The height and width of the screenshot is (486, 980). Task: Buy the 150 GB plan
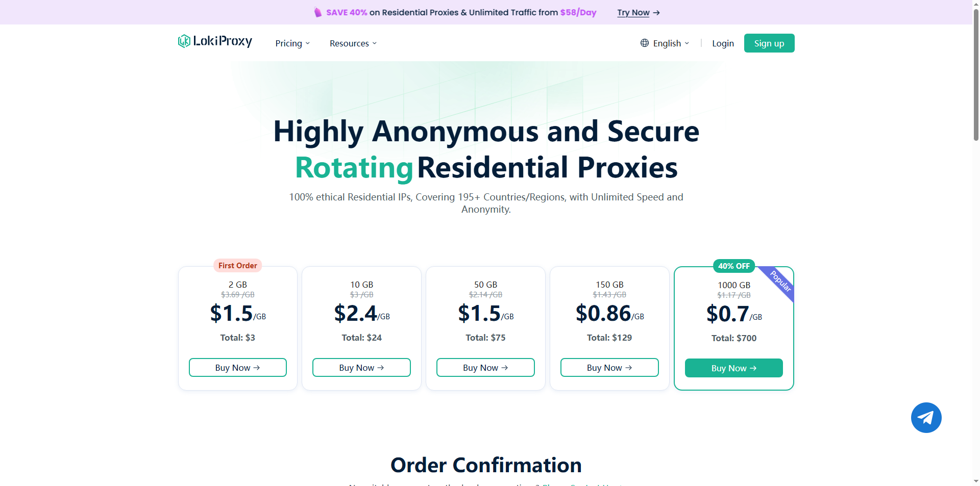point(609,368)
